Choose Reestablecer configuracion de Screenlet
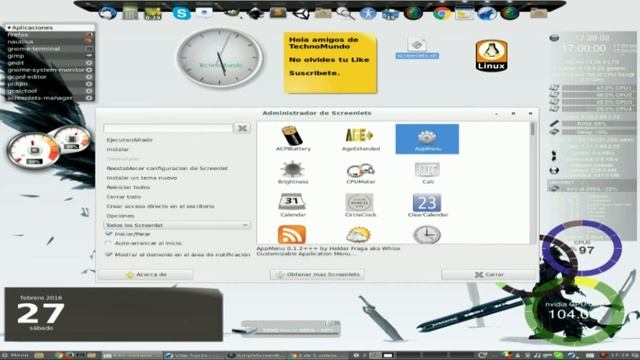640x360 pixels. pos(167,168)
